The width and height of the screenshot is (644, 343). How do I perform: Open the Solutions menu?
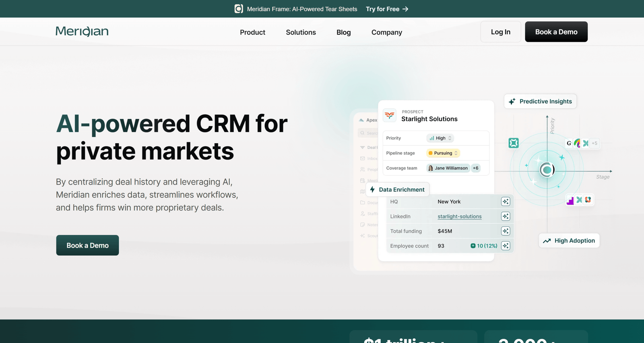click(301, 32)
